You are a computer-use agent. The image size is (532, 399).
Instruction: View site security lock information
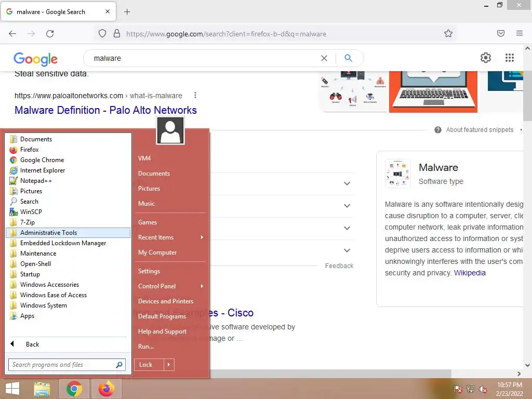coord(117,33)
